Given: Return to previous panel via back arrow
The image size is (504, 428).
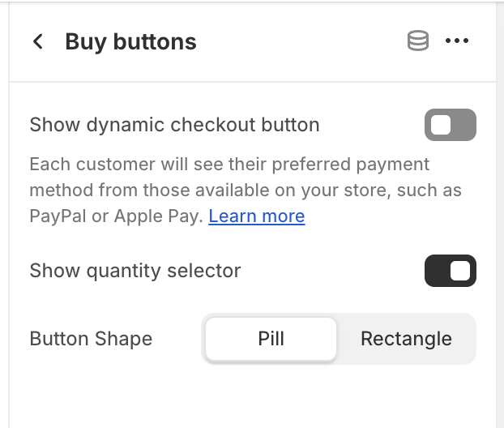Looking at the screenshot, I should pyautogui.click(x=38, y=41).
